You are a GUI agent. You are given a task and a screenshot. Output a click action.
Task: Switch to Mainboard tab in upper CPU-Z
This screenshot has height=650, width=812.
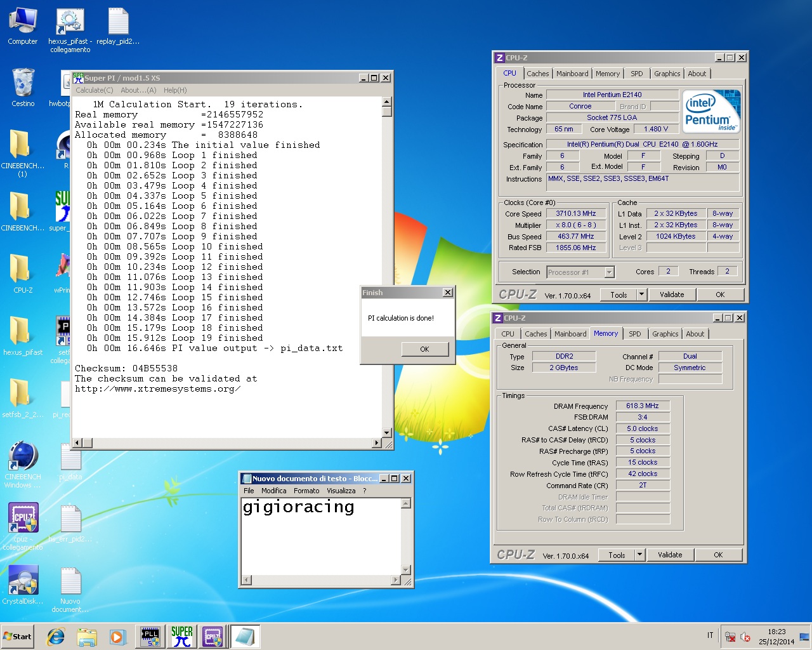[x=572, y=74]
